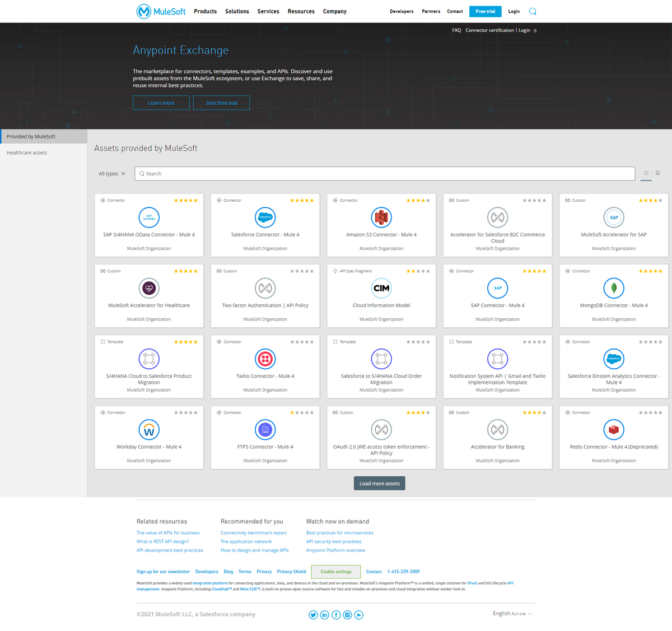Open 'Anypoint Platform overview' link

coord(335,550)
